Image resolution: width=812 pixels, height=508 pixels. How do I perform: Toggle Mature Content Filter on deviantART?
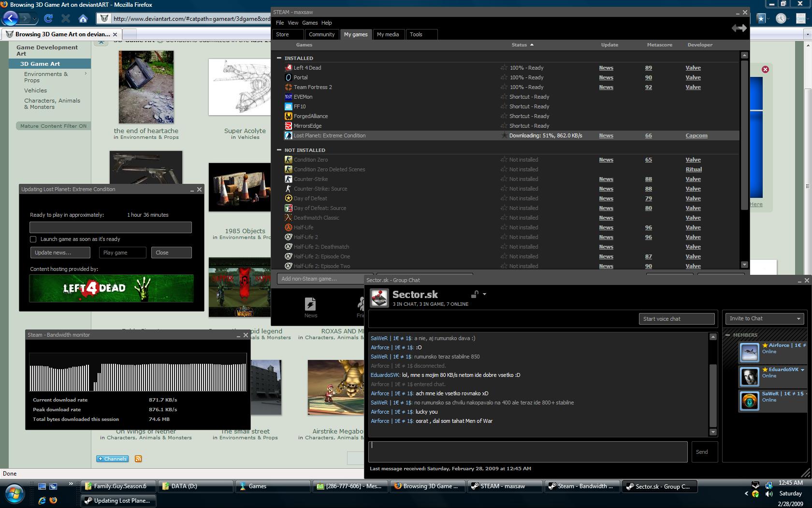pos(53,126)
